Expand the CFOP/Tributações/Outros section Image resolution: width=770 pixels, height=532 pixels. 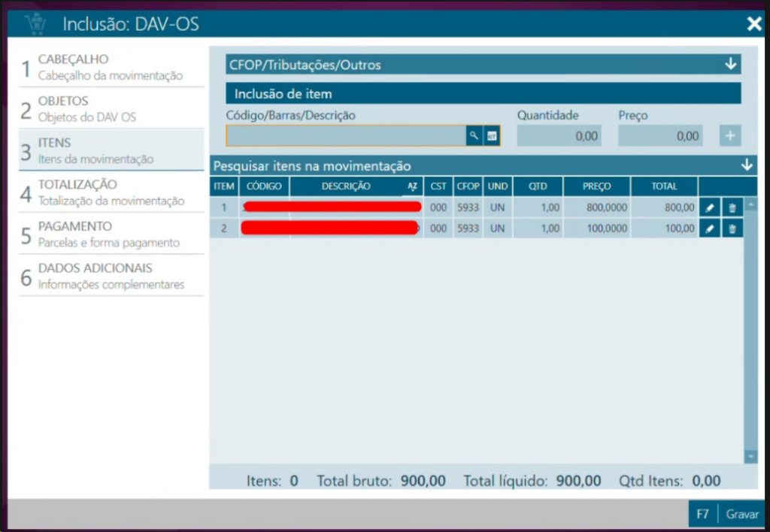point(730,65)
